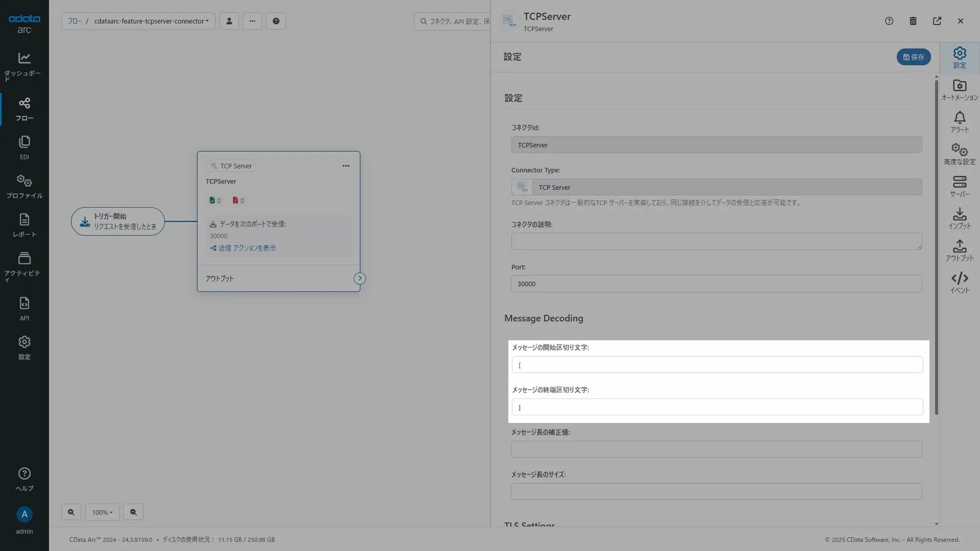Viewport: 980px width, 551px height.
Task: Click the メッセージ長のサイズ input field
Action: tap(717, 492)
